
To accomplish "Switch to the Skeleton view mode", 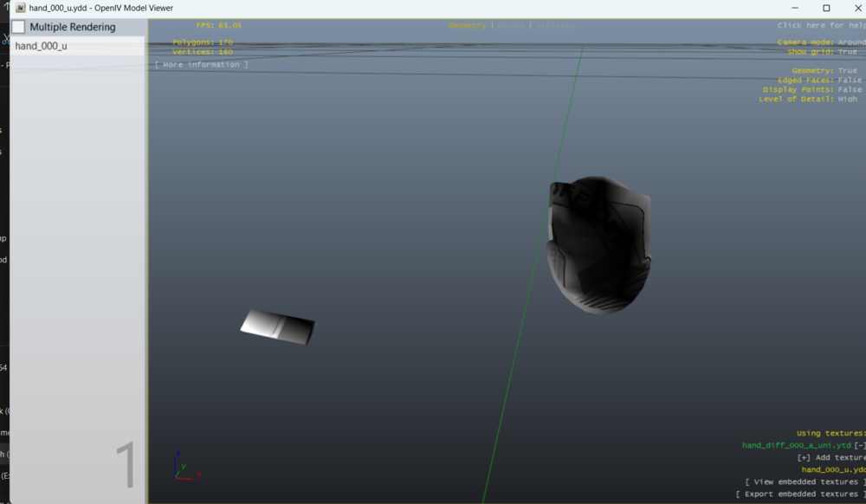I will (555, 25).
